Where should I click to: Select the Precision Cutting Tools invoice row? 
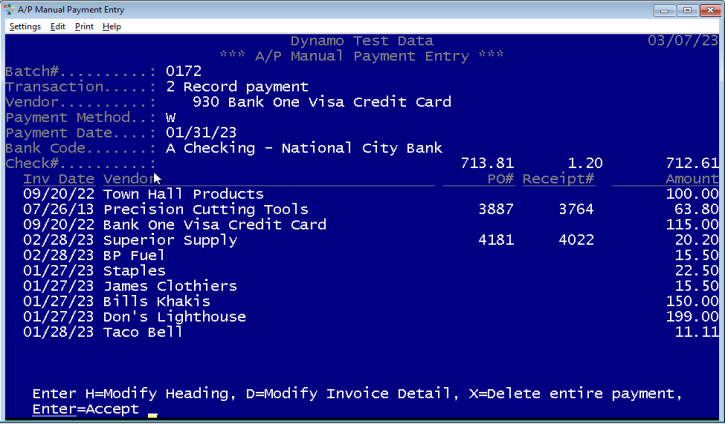371,209
